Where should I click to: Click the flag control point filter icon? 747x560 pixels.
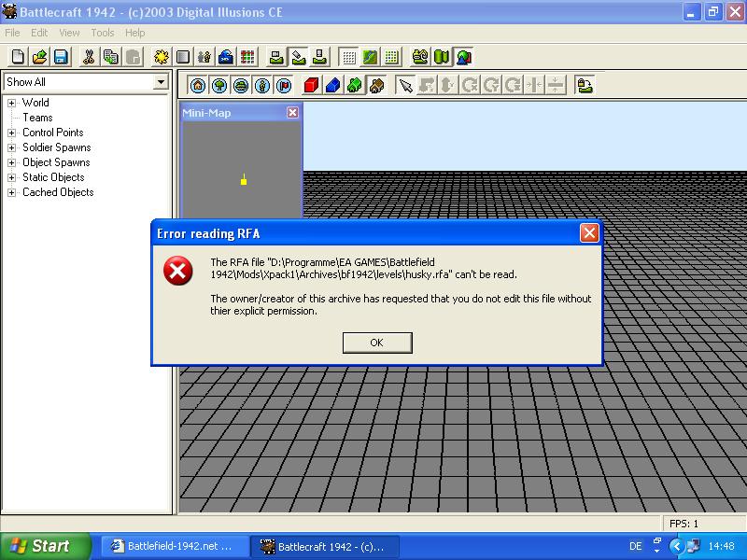click(284, 86)
